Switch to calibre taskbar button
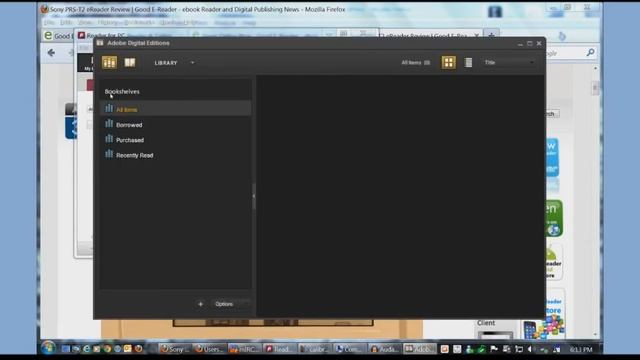Screen dimensions: 640x360 click(x=315, y=349)
